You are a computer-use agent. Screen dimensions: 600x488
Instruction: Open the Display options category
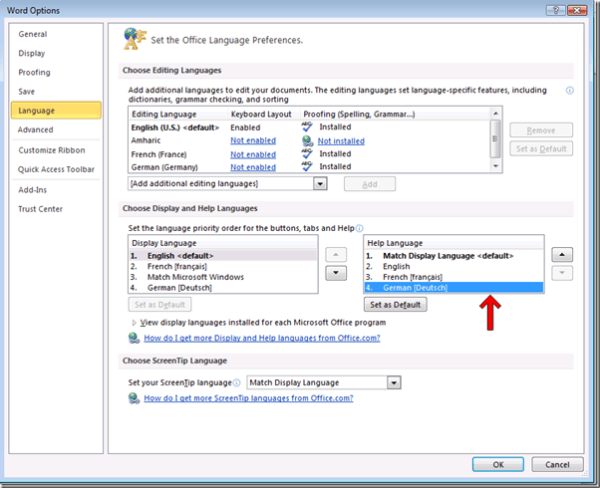[56, 53]
